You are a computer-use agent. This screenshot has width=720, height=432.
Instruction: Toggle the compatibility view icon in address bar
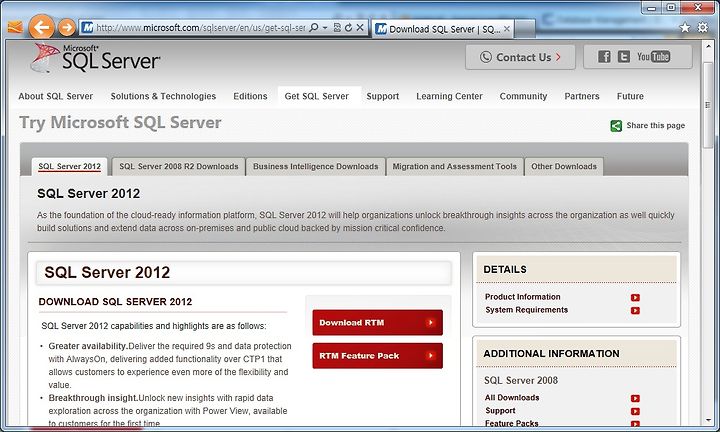[x=337, y=28]
